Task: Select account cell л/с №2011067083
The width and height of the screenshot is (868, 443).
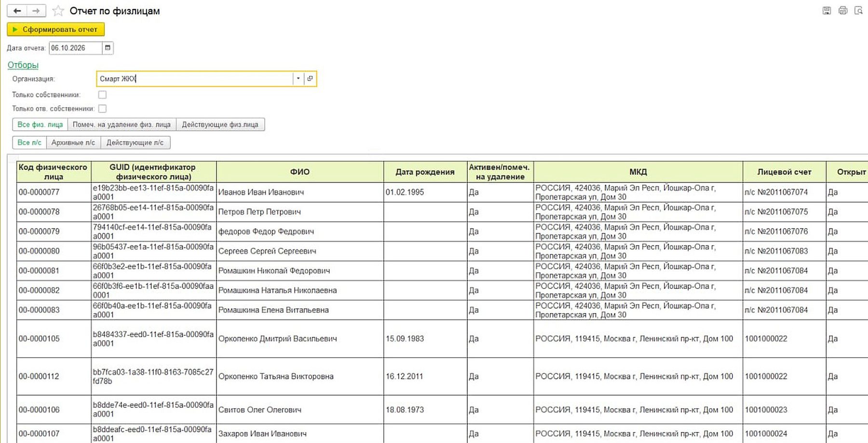Action: [784, 251]
